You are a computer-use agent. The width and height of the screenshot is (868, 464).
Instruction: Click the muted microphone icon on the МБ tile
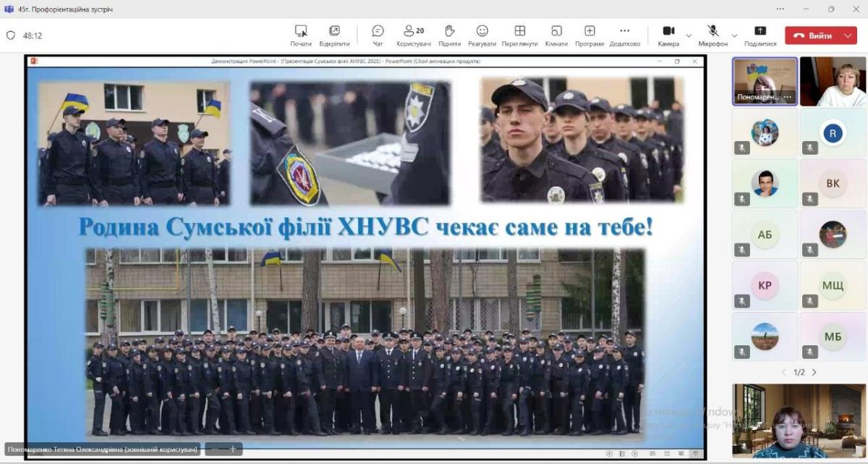click(810, 352)
